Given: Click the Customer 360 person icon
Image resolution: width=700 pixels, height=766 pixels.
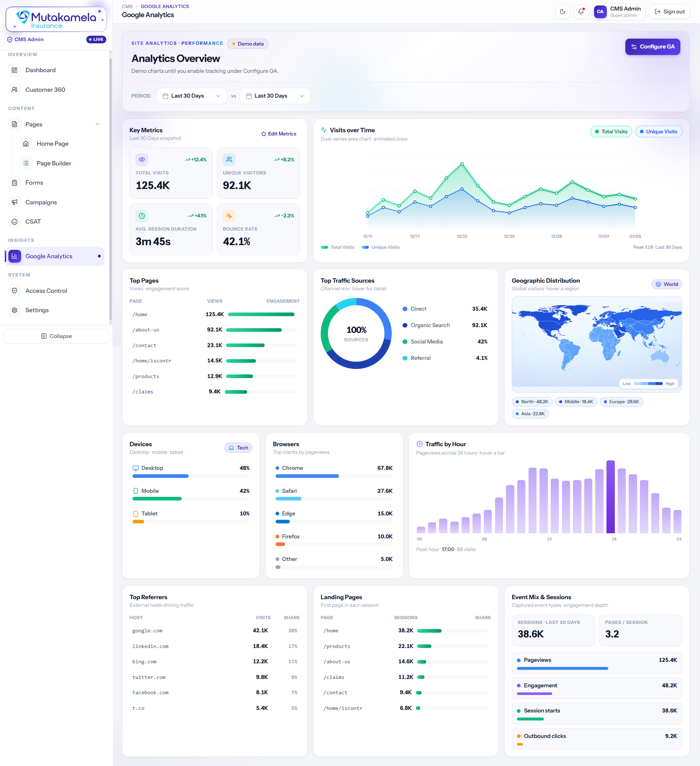Looking at the screenshot, I should pos(15,90).
